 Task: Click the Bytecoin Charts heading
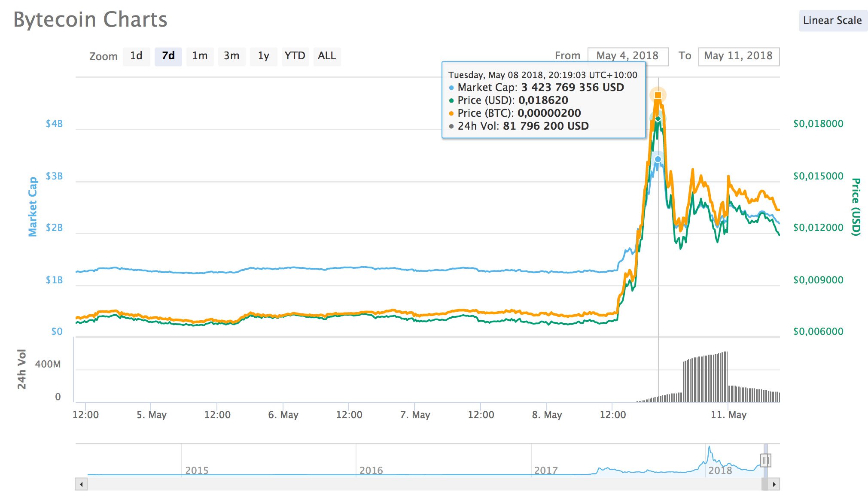(90, 20)
